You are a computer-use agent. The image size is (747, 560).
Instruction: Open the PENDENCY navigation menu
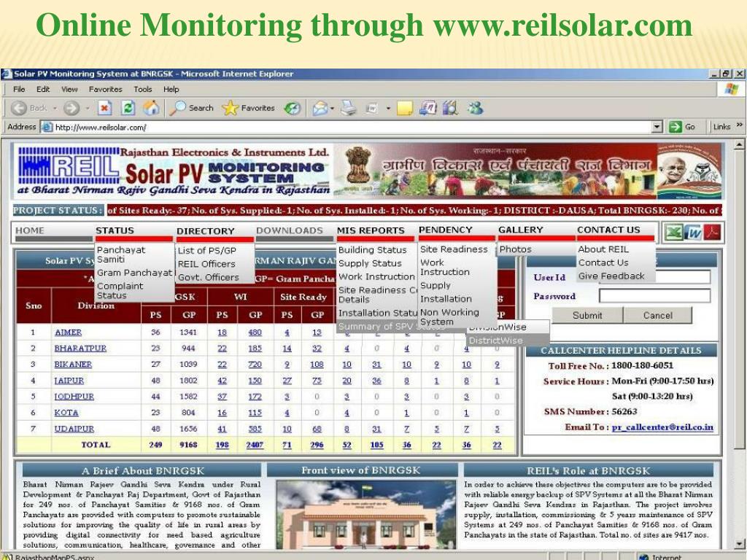446,230
